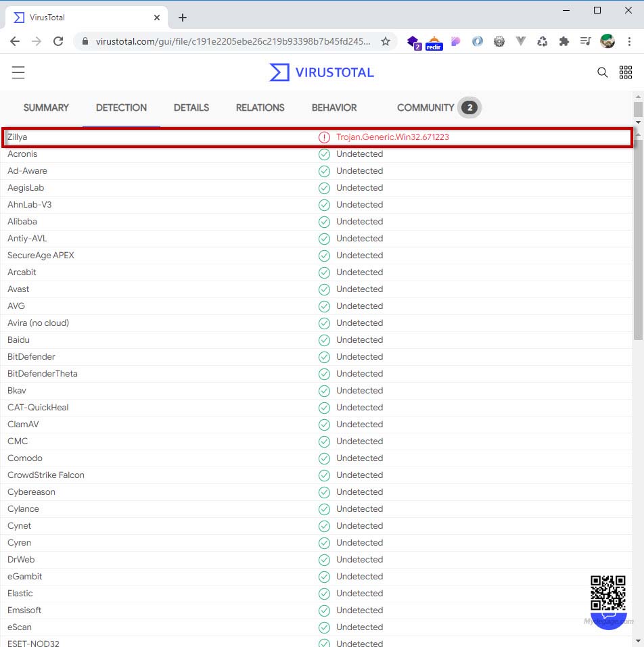Open the redir extension icon
Image resolution: width=644 pixels, height=647 pixels.
coord(434,43)
